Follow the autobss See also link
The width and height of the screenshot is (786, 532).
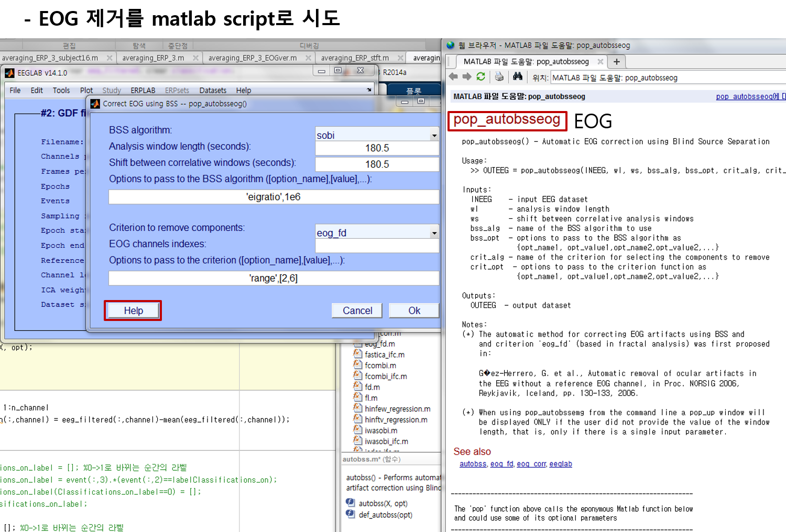pyautogui.click(x=473, y=464)
